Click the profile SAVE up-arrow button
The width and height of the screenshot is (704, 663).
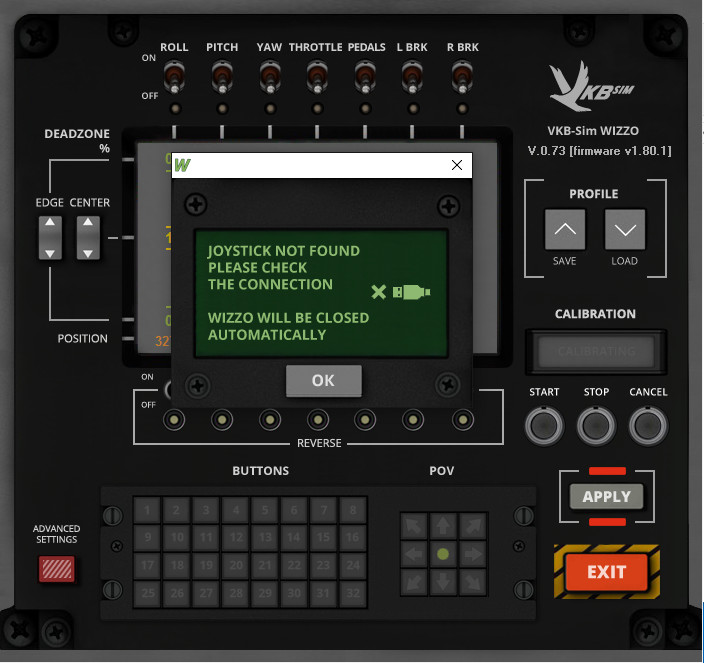click(565, 230)
